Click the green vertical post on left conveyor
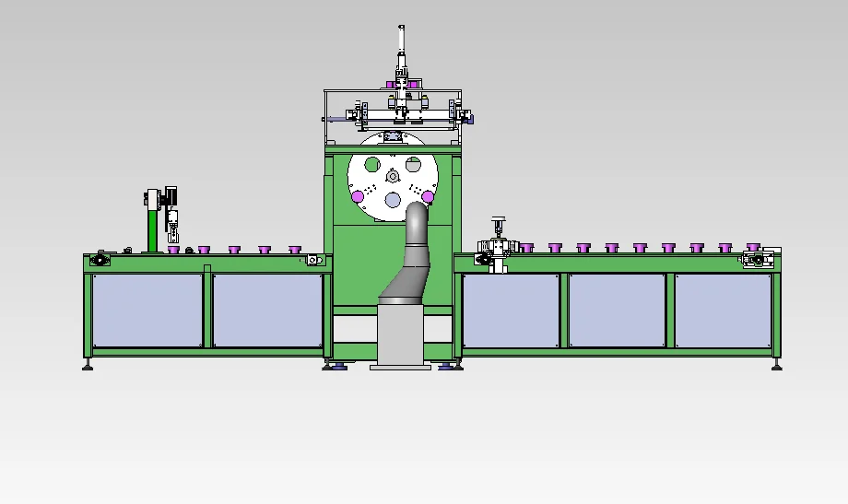 pos(153,229)
